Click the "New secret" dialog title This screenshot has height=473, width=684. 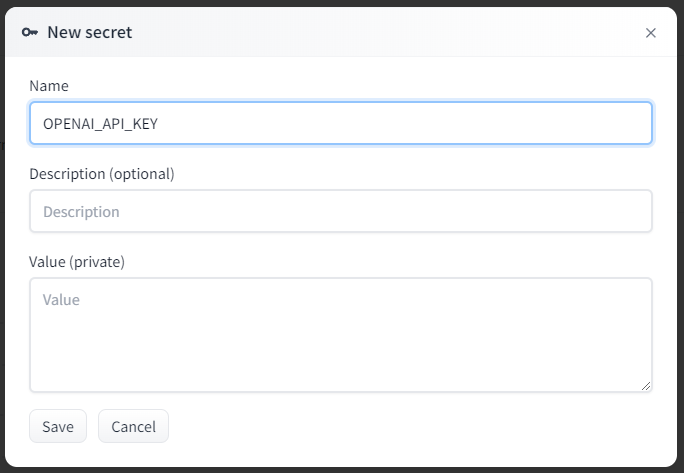point(89,32)
